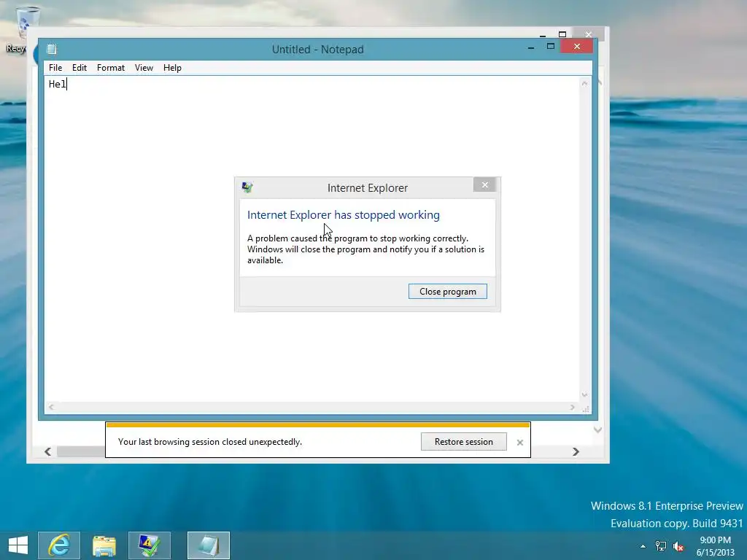
Task: Minimize the background Internet Explorer window
Action: point(543,35)
